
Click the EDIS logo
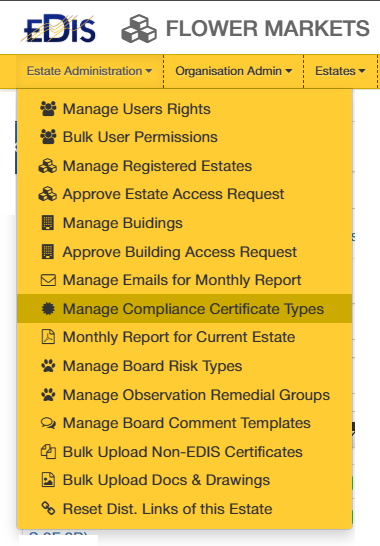point(58,29)
